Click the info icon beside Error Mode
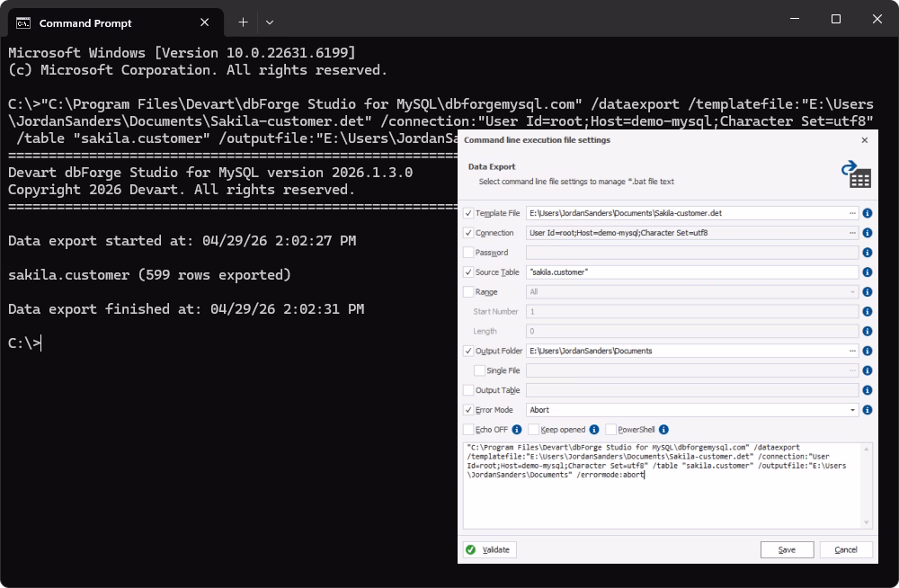Viewport: 899px width, 588px height. pos(867,410)
